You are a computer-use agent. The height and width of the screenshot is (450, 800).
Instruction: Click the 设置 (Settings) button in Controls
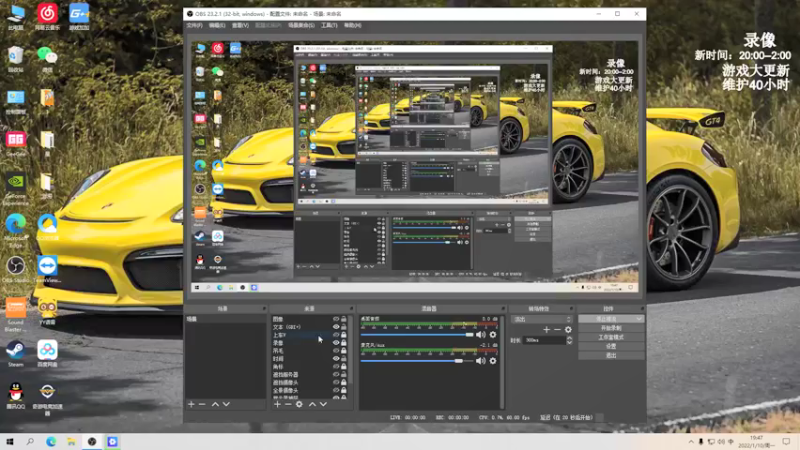(610, 346)
